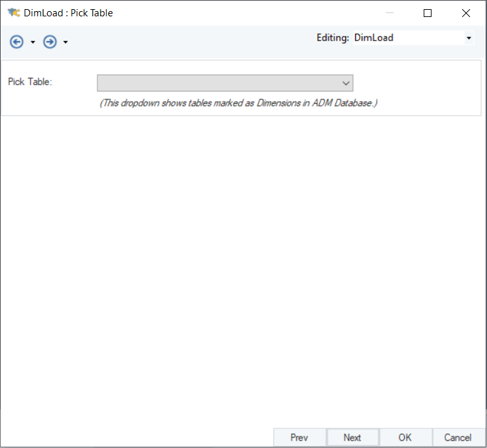Click the italic Dimensions hint text
Viewport: 487px width, 448px height.
tap(238, 103)
